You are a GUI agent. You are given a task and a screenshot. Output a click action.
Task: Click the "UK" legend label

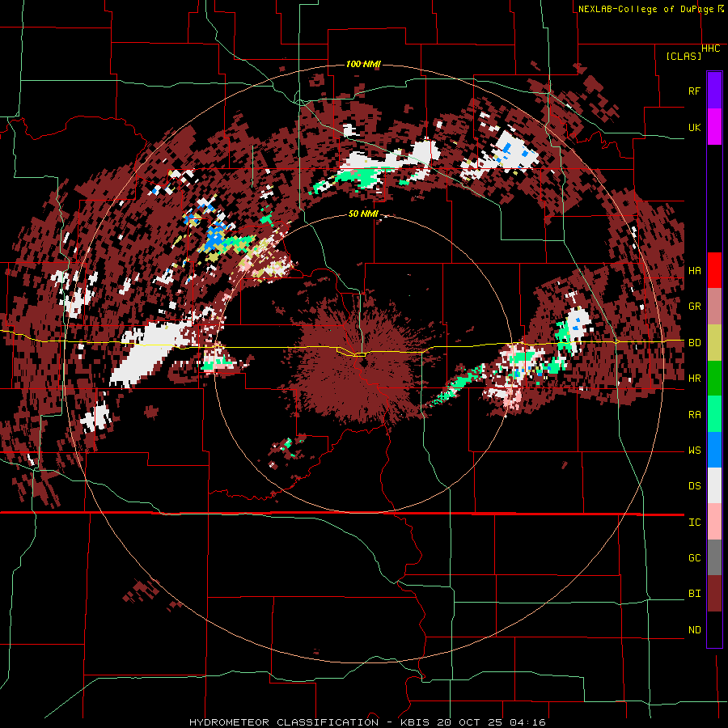[695, 127]
